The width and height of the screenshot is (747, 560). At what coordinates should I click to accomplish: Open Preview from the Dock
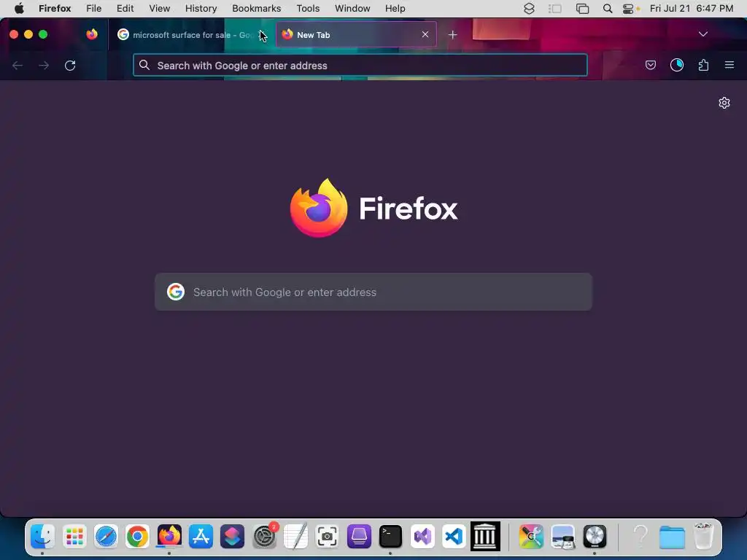[x=562, y=537]
